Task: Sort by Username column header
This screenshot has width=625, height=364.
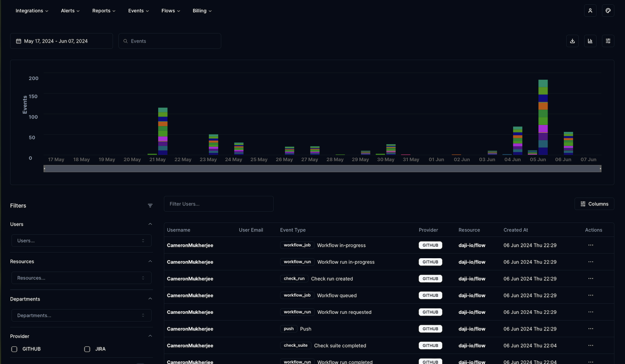Action: click(x=178, y=230)
